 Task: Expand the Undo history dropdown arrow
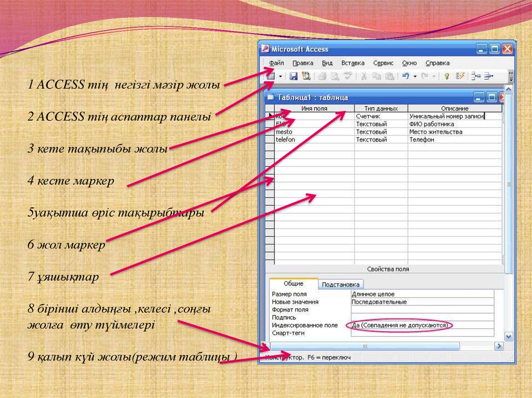pyautogui.click(x=415, y=77)
